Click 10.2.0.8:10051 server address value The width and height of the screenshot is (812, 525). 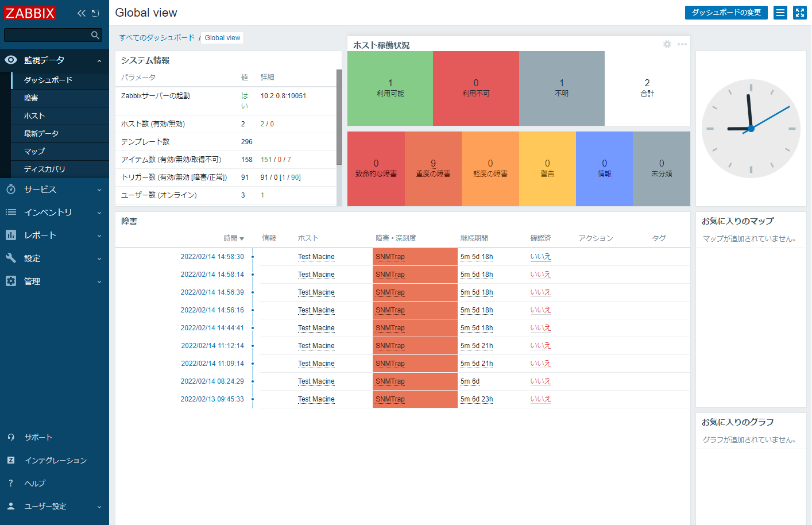coord(283,96)
